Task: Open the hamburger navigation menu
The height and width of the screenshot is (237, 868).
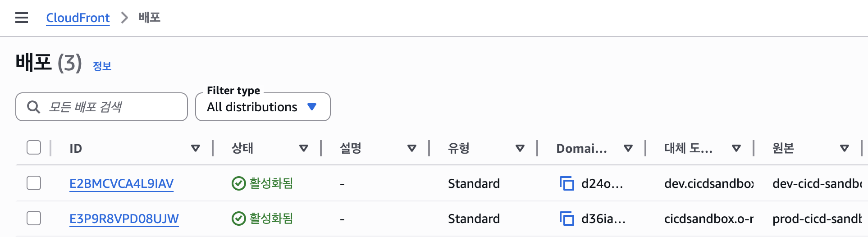Action: 22,18
